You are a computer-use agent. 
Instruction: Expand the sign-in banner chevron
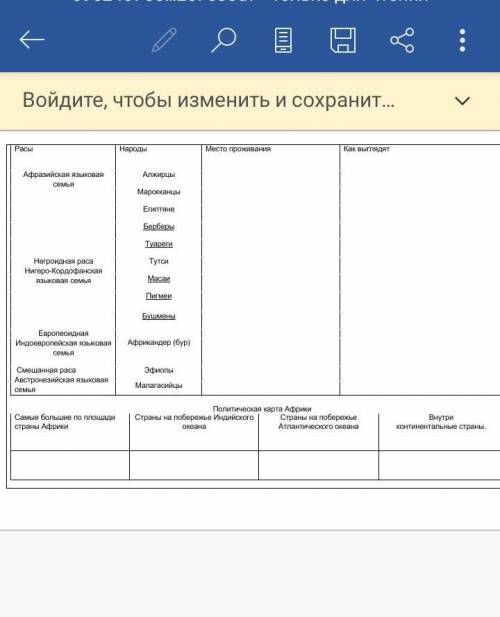pyautogui.click(x=462, y=101)
